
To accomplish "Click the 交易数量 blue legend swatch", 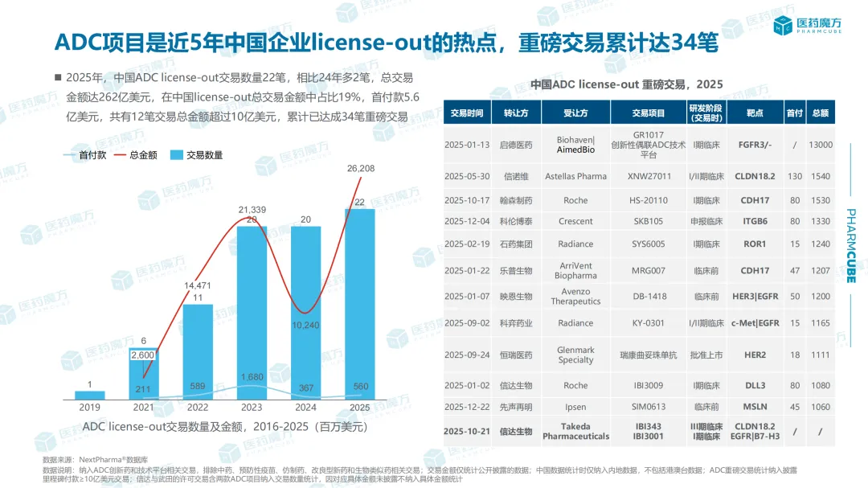I will click(x=177, y=155).
